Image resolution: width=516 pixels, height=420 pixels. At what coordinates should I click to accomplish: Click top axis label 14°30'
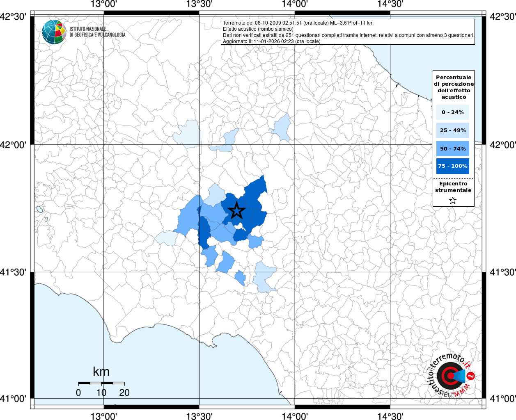pos(390,4)
